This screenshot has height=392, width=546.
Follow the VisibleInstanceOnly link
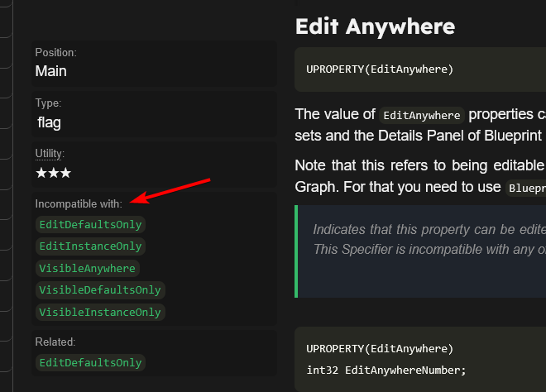click(99, 312)
